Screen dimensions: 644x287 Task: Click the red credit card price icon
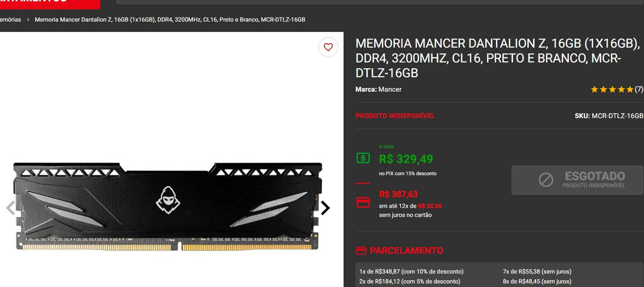[363, 202]
